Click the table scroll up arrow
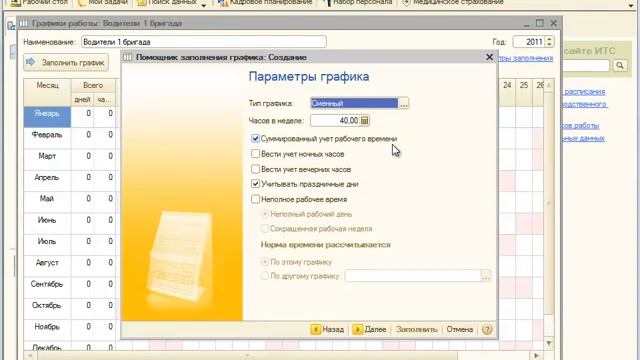Viewport: 640px width, 360px height. click(x=549, y=85)
